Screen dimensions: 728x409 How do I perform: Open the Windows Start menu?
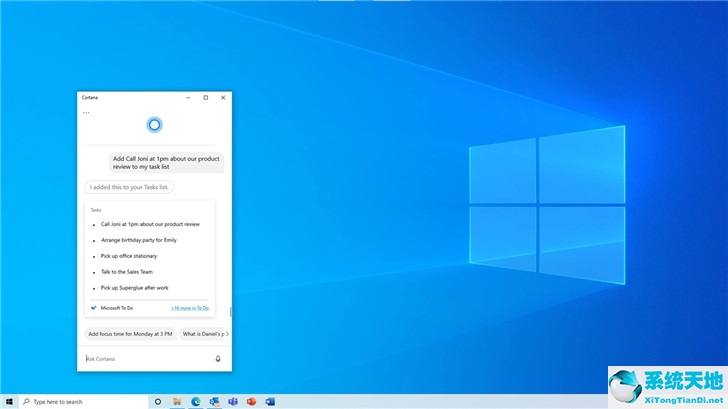click(9, 402)
